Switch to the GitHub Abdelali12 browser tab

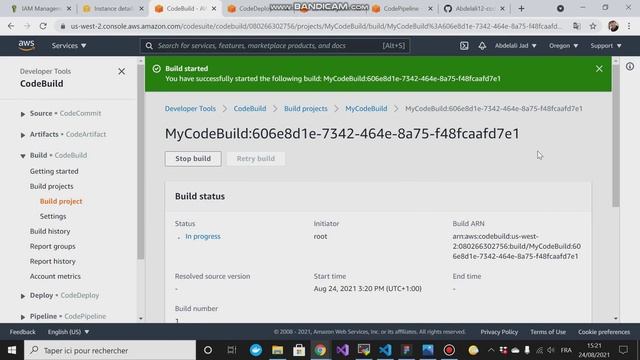[x=474, y=9]
